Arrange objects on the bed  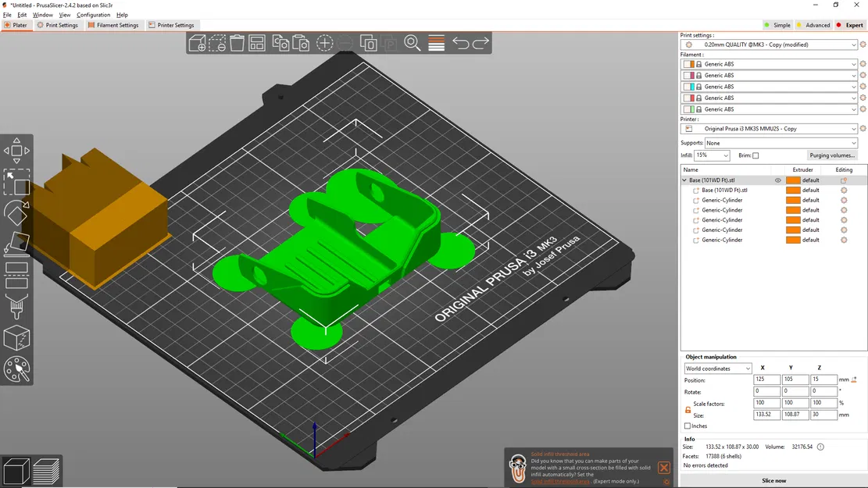click(x=257, y=43)
